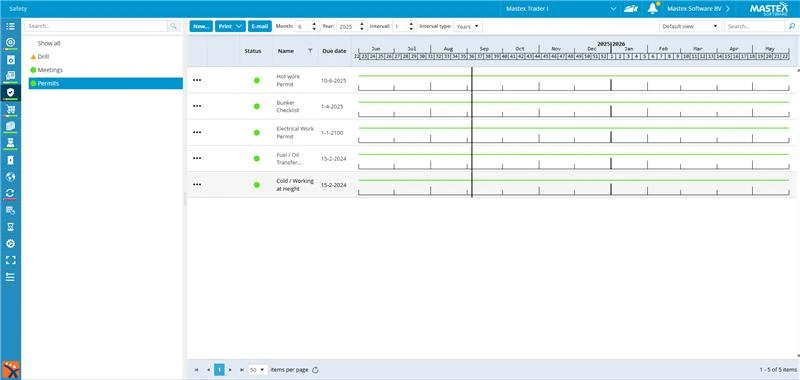Go to the first page arrow
This screenshot has width=800, height=380.
pos(197,370)
